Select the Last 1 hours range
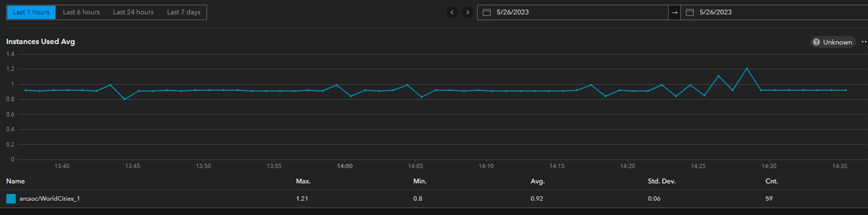Viewport: 868px width, 215px height. 31,12
